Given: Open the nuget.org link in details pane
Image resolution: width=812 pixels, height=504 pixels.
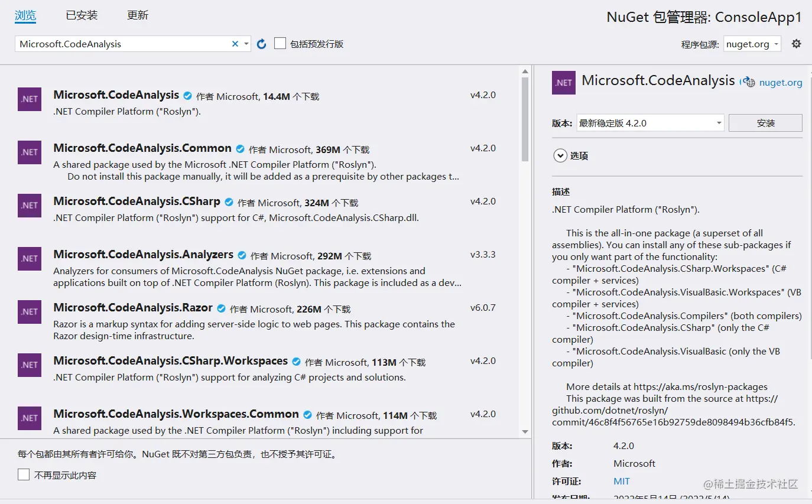Looking at the screenshot, I should point(781,83).
